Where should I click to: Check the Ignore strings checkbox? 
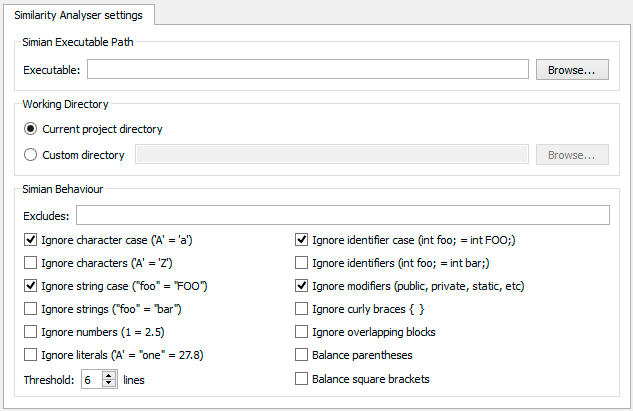coord(31,309)
